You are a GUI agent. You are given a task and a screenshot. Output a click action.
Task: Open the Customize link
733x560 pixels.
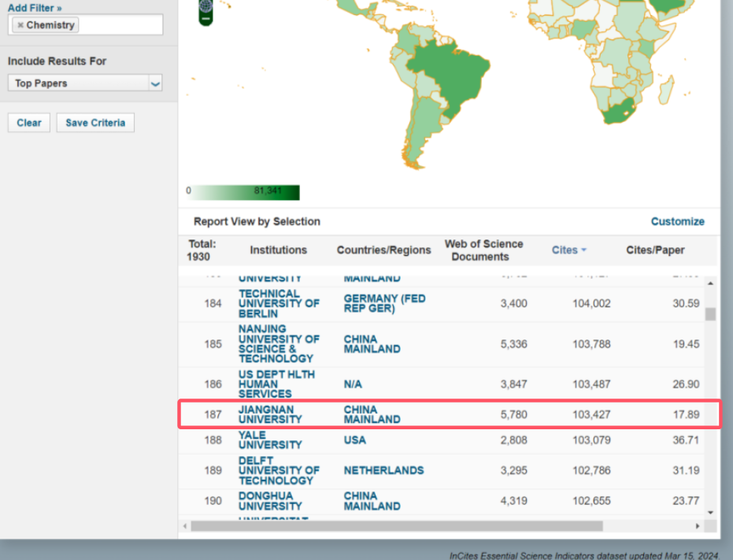(x=677, y=222)
